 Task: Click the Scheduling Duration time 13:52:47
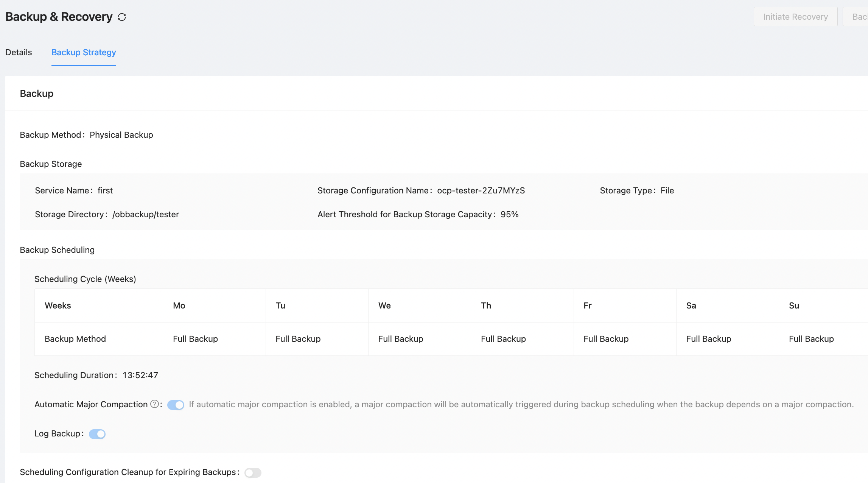[140, 375]
